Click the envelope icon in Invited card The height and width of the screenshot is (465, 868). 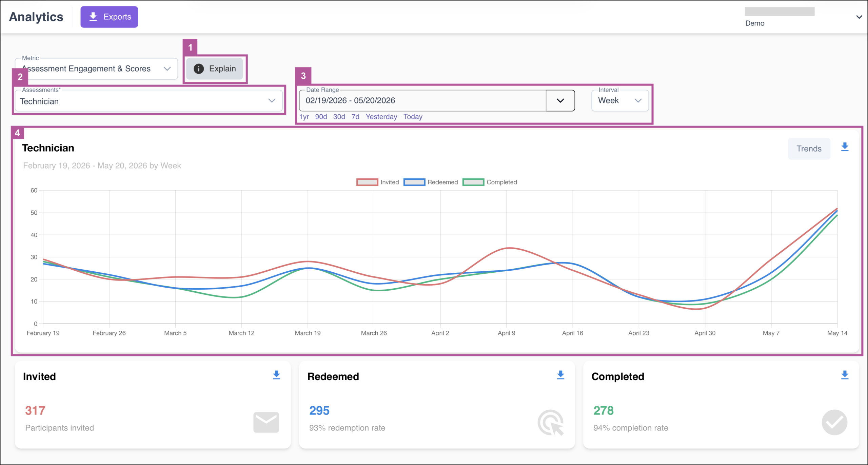click(x=266, y=422)
